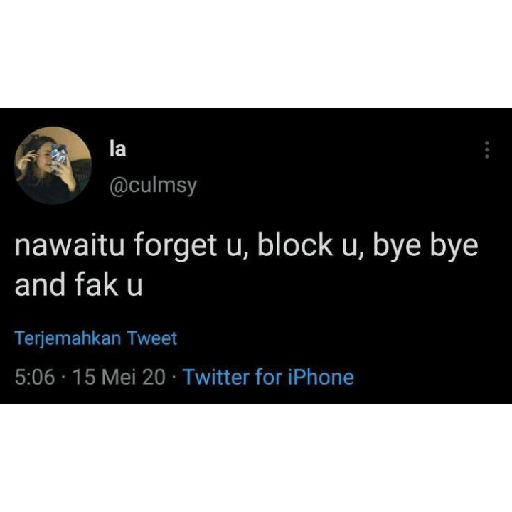Click the display name "la"
This screenshot has width=512, height=512.
(x=118, y=148)
